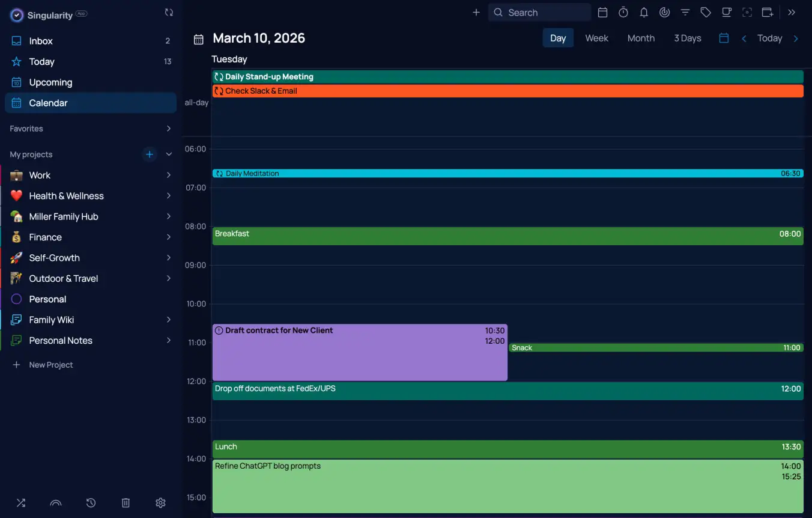Open settings with the gear icon

(x=160, y=503)
